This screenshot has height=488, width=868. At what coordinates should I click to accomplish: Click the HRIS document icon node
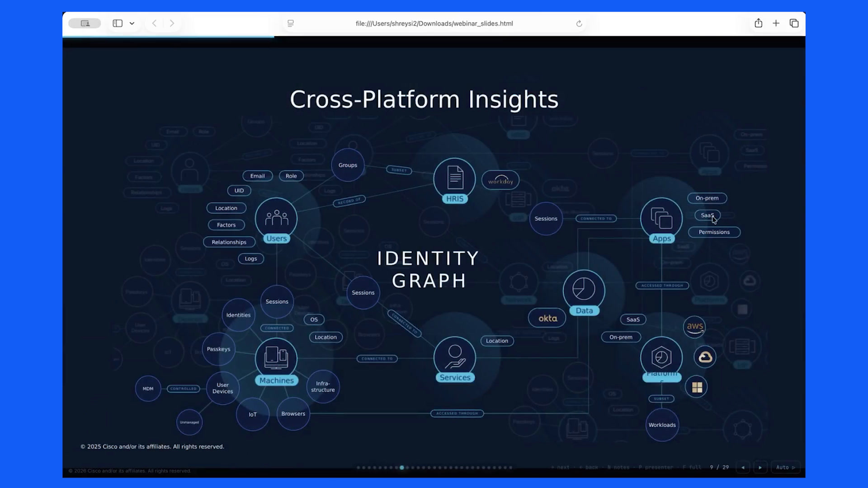coord(455,178)
